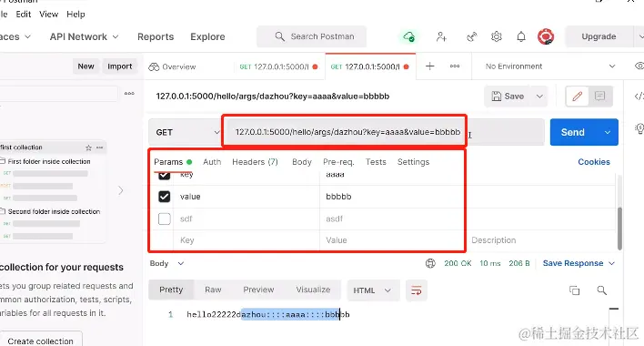
Task: Open the comments icon
Action: coord(599,97)
